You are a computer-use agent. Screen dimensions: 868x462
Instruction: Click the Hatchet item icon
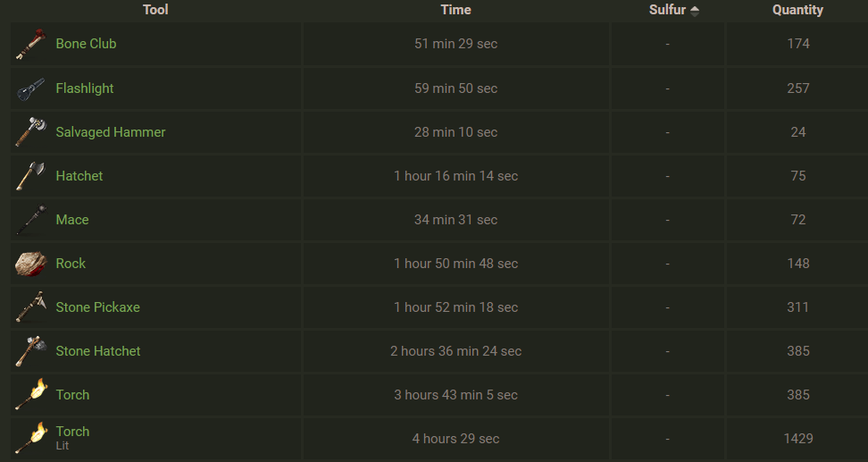click(31, 176)
